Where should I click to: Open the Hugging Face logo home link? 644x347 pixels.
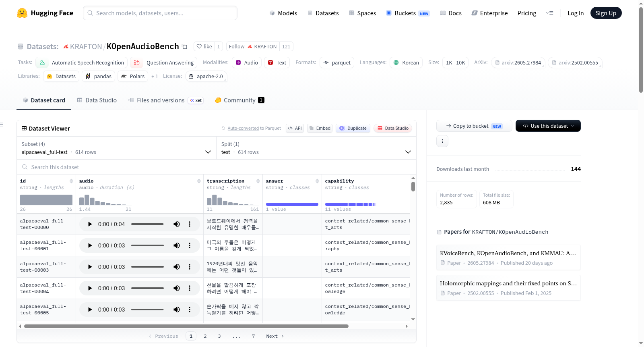tap(45, 13)
